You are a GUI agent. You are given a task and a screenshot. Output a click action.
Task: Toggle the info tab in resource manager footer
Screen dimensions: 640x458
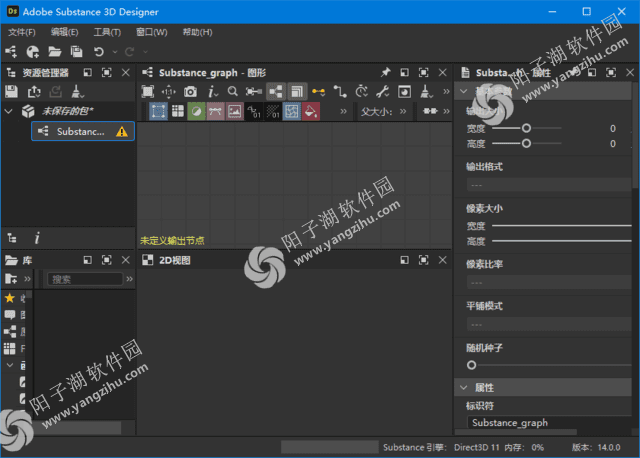(x=37, y=238)
